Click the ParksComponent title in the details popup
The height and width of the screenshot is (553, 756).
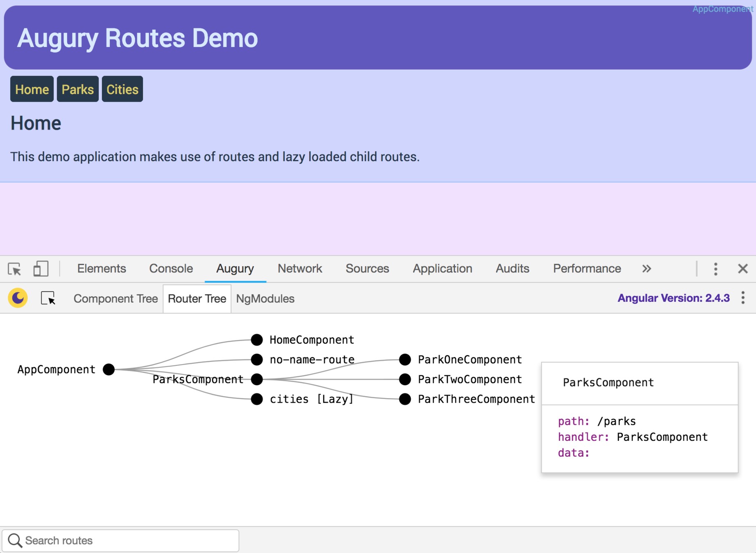(608, 382)
